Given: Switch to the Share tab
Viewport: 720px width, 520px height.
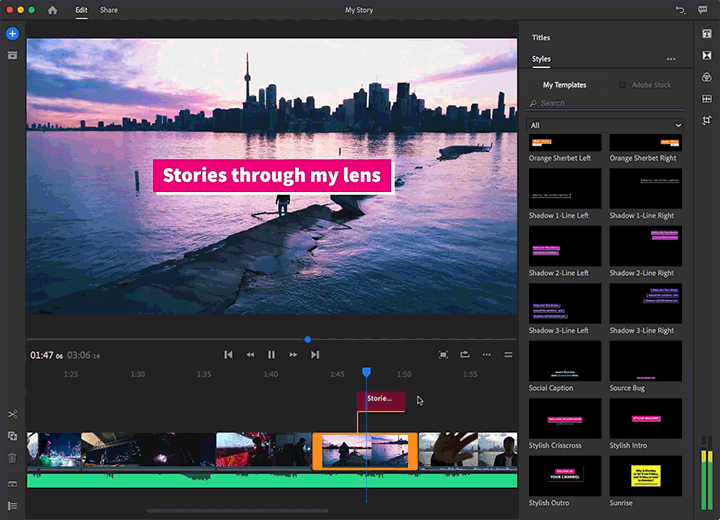Looking at the screenshot, I should pos(108,10).
